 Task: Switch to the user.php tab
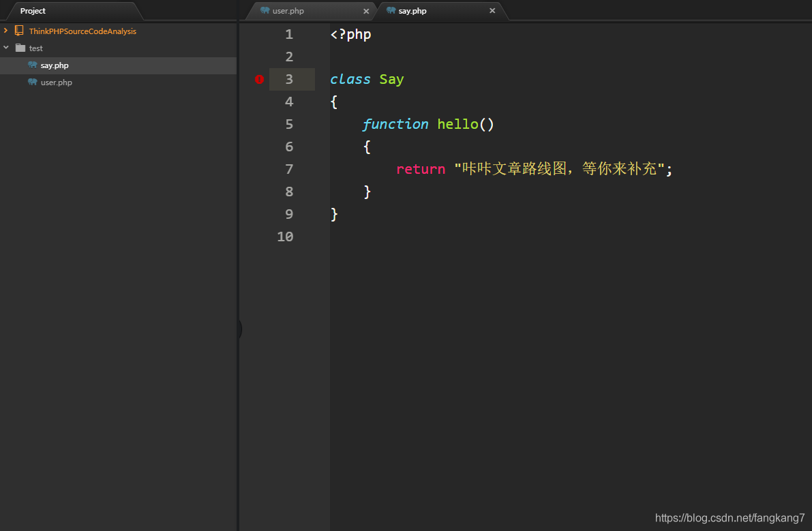288,11
